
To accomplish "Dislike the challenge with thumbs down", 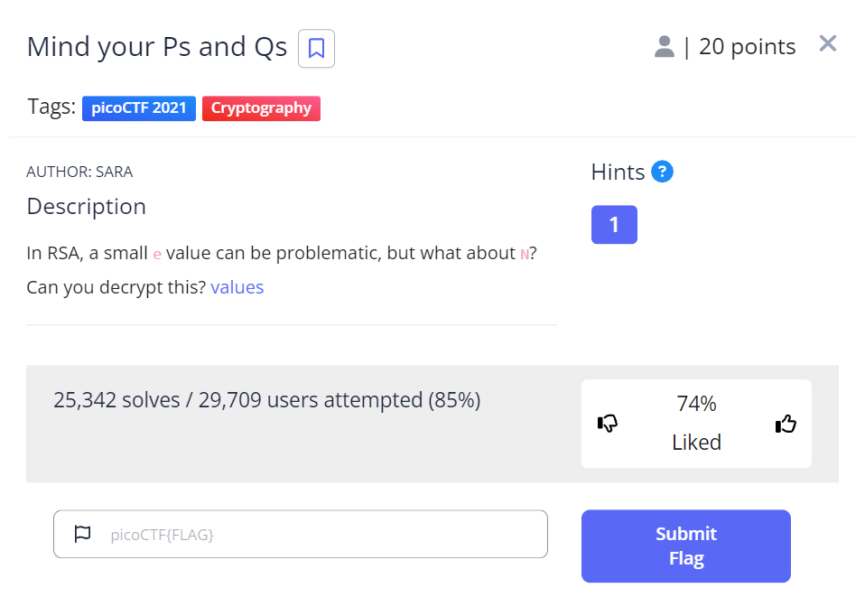I will 608,423.
